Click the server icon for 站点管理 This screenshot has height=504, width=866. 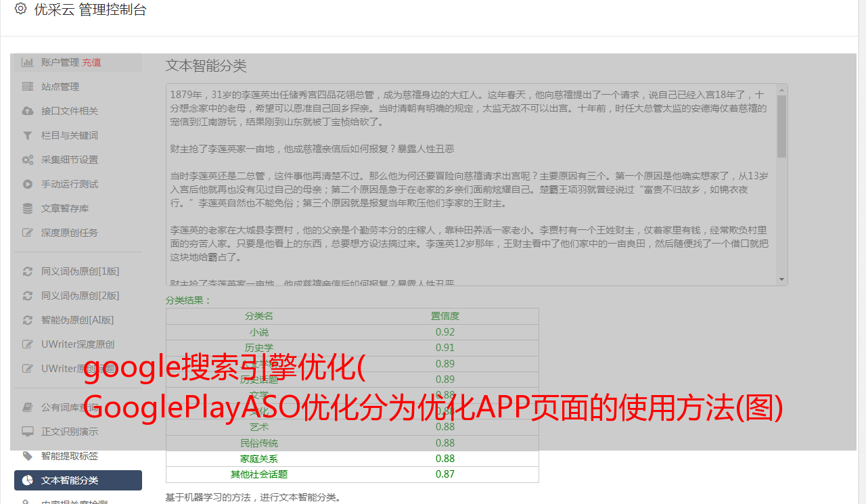[x=27, y=87]
